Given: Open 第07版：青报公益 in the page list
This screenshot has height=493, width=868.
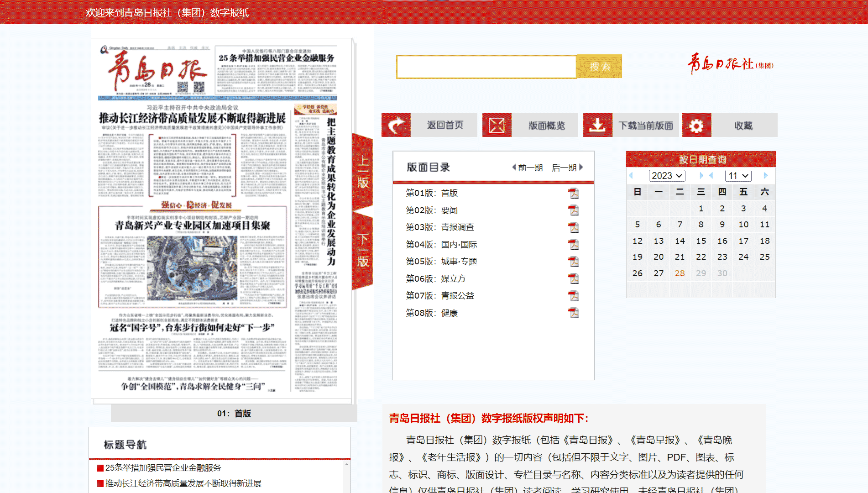Looking at the screenshot, I should point(440,296).
